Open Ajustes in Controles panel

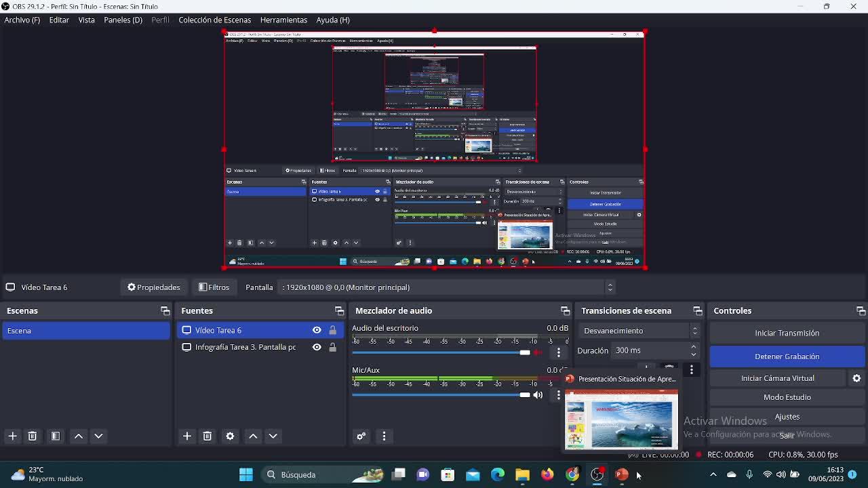pos(787,417)
